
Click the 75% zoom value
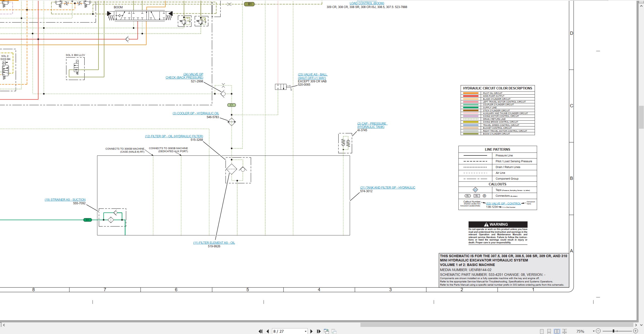pyautogui.click(x=580, y=331)
